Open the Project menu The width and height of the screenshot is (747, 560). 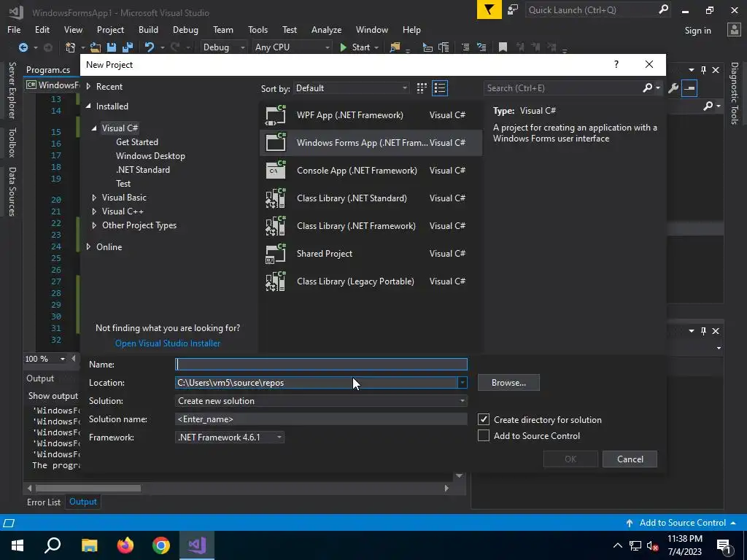coord(110,29)
